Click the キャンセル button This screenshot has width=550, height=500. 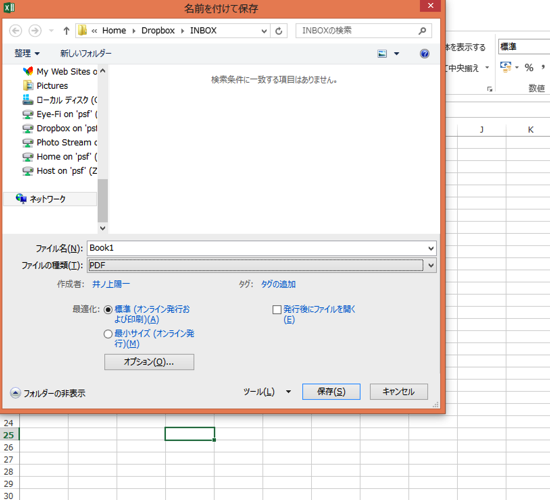(399, 392)
